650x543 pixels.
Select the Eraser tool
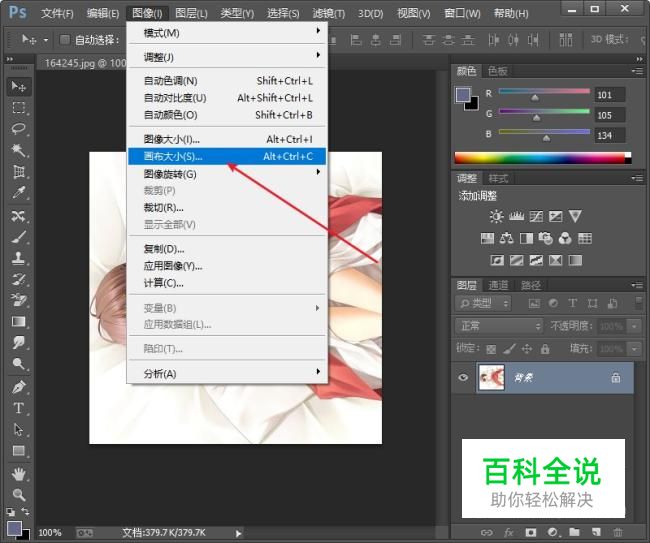coord(19,300)
